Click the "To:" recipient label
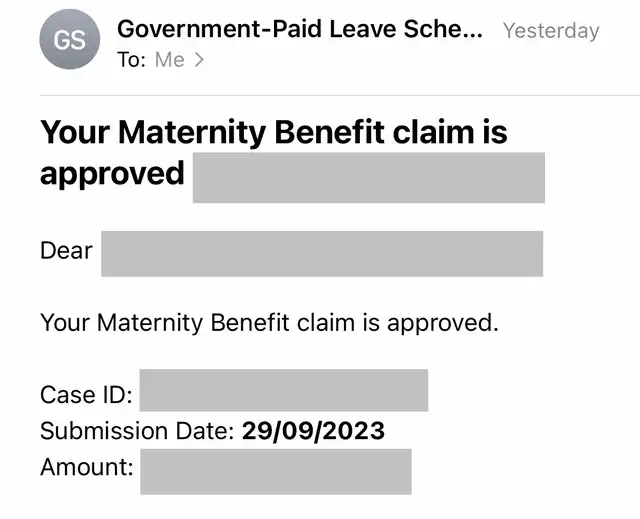 pos(132,60)
